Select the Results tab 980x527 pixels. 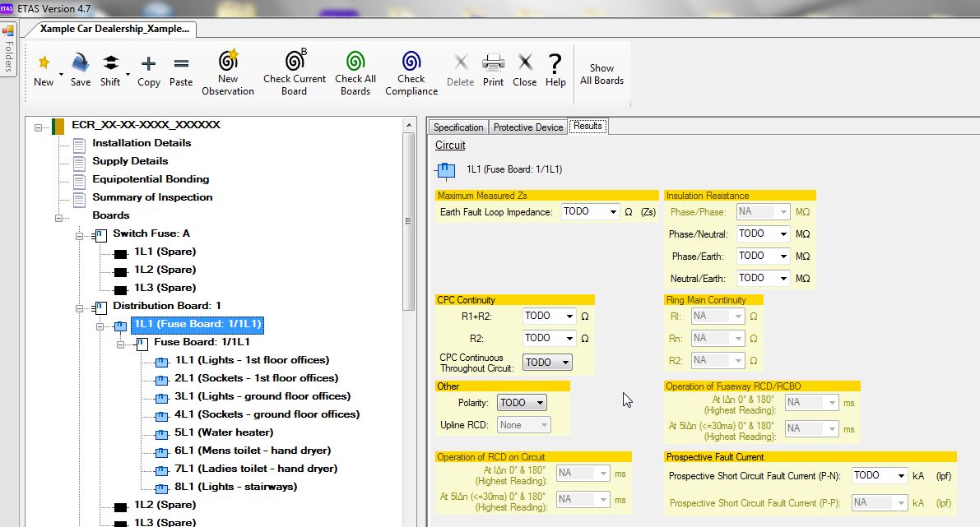[588, 126]
